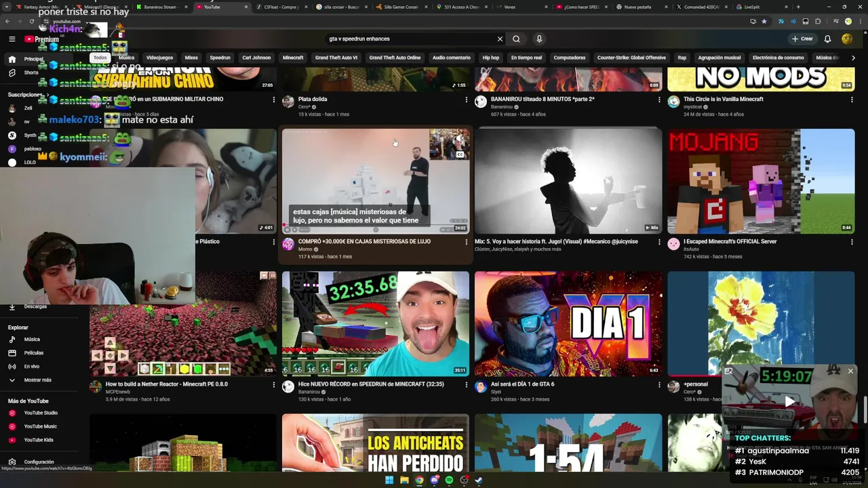Select the Audio comentario chip
This screenshot has width=868, height=488.
(x=452, y=58)
